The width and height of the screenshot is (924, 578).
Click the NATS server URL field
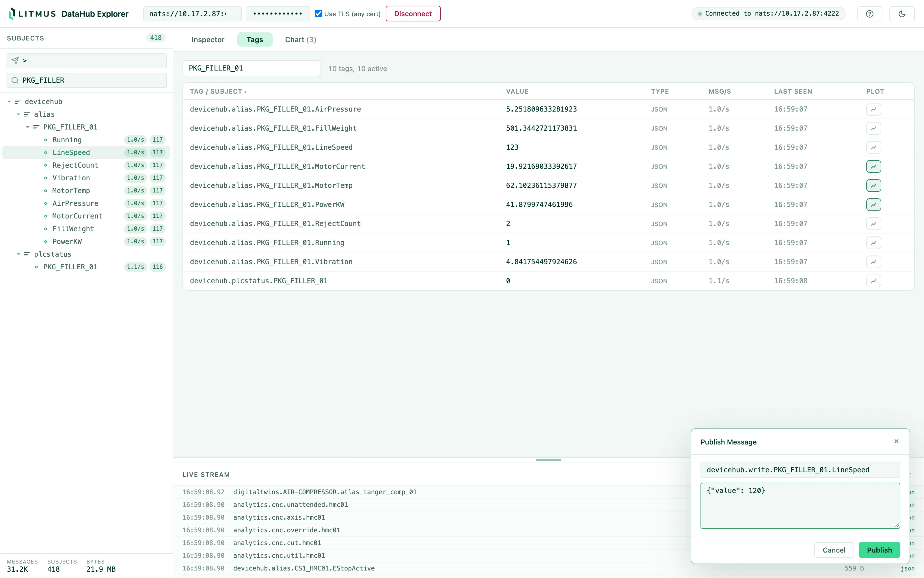tap(192, 14)
